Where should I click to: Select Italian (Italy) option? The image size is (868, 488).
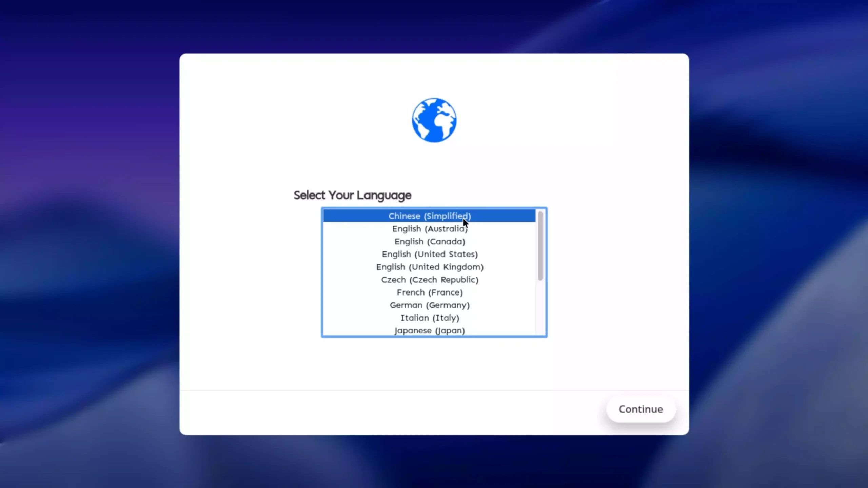(x=429, y=318)
